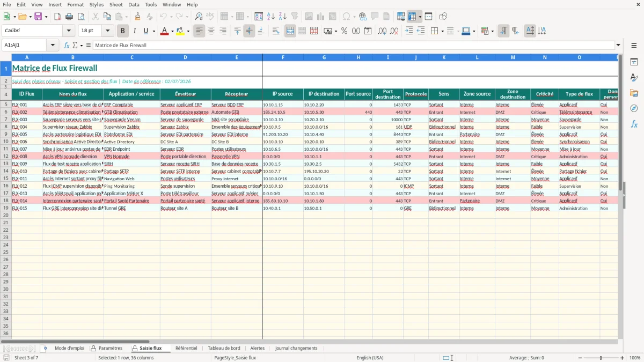Toggle Italic formatting
The width and height of the screenshot is (644, 362).
[134, 31]
